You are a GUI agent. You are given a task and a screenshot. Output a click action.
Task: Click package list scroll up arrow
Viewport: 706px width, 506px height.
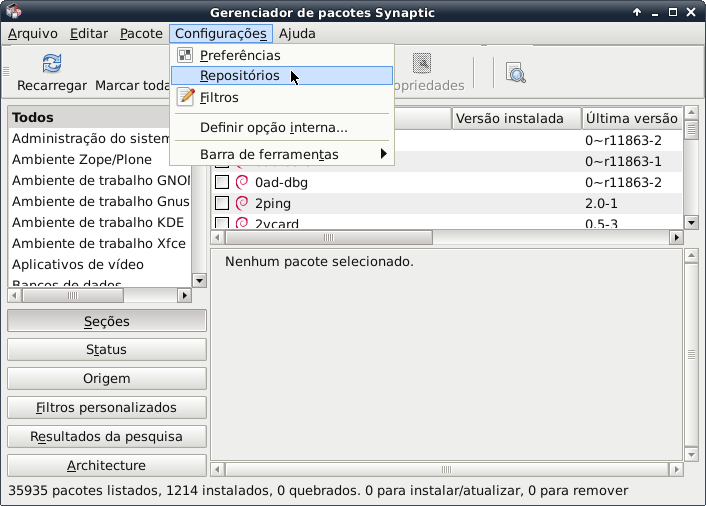point(691,112)
